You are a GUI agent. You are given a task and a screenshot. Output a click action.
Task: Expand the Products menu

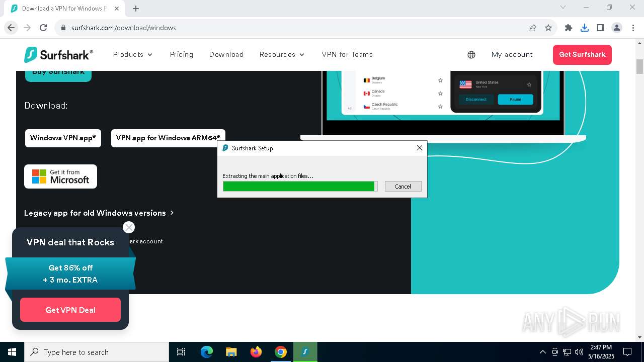point(133,54)
